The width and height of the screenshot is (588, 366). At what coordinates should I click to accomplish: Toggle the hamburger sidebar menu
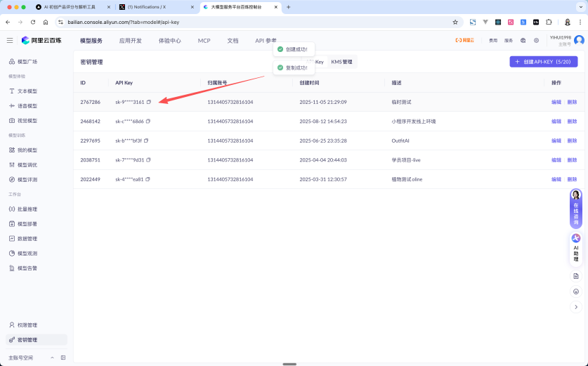(x=10, y=41)
